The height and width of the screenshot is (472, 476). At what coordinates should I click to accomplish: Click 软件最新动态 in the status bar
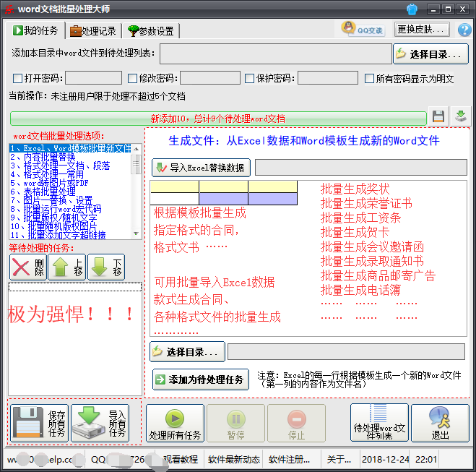point(234,460)
